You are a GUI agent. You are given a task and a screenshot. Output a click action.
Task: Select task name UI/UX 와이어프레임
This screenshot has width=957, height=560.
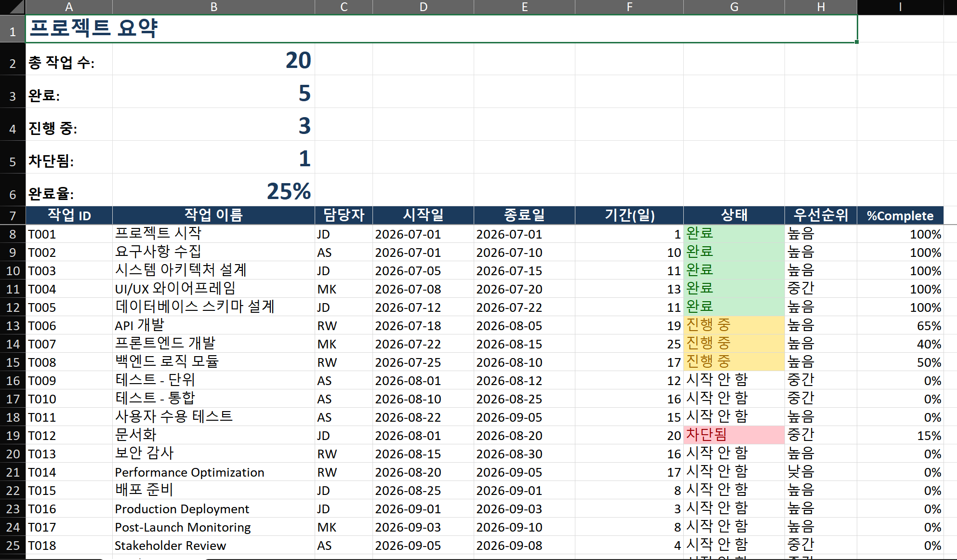(213, 289)
